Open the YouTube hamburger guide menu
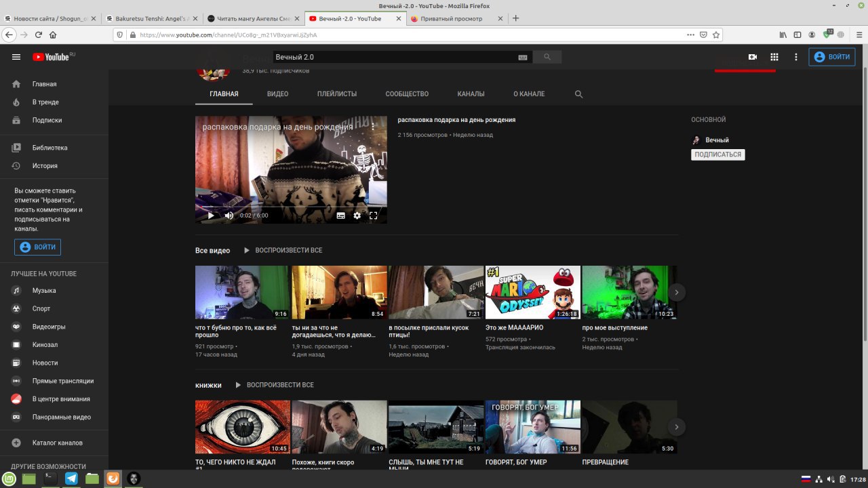The image size is (868, 488). pyautogui.click(x=16, y=57)
